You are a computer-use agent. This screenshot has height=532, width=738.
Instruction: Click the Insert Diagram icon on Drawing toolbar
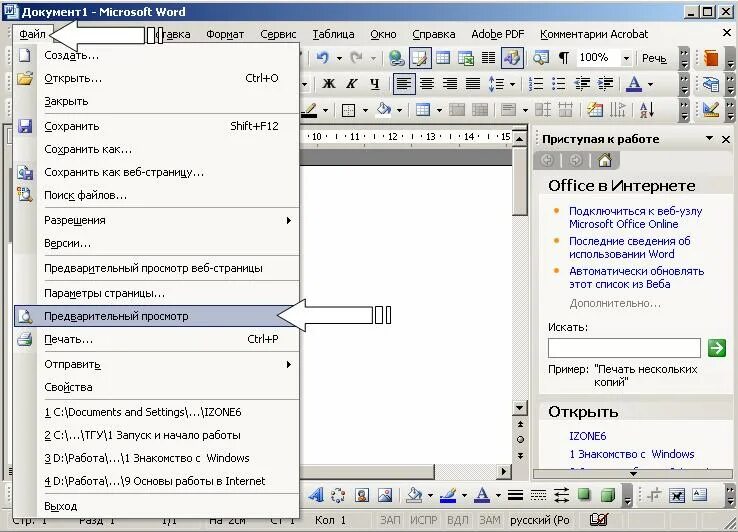click(338, 495)
